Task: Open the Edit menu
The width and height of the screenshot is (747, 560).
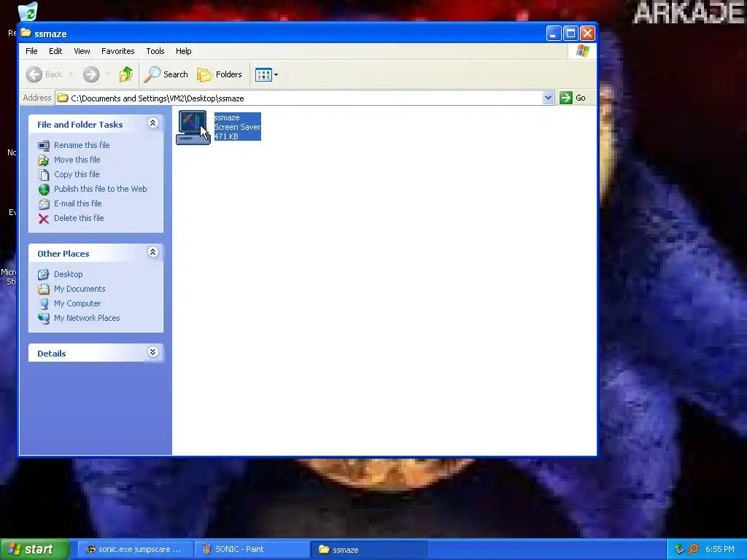Action: [55, 51]
